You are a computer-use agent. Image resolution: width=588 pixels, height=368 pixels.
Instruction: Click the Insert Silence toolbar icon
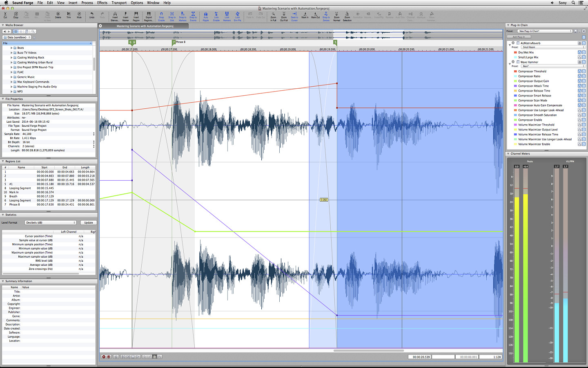[115, 15]
